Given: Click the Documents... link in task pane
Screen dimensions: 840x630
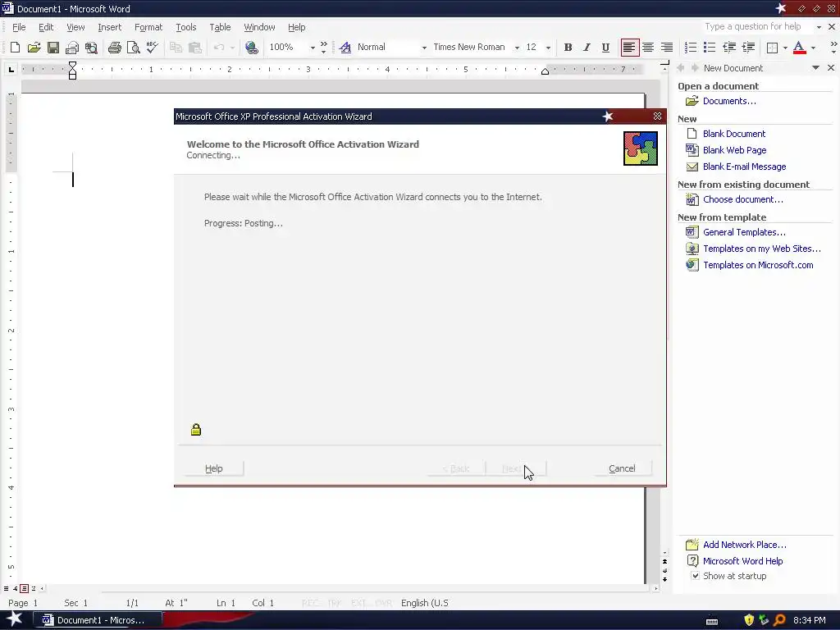Looking at the screenshot, I should click(x=729, y=101).
